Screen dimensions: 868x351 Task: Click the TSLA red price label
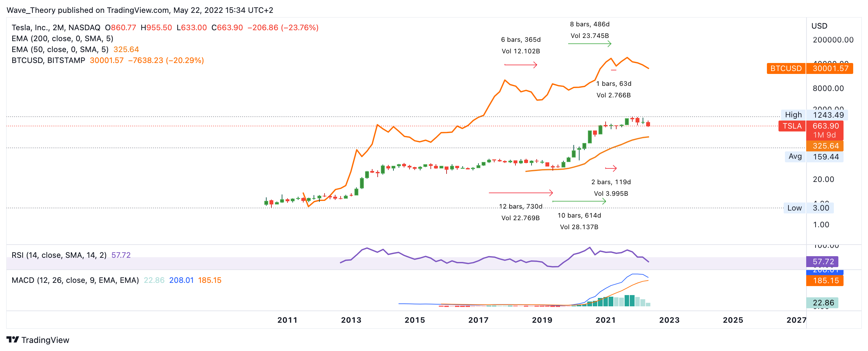[x=792, y=126]
